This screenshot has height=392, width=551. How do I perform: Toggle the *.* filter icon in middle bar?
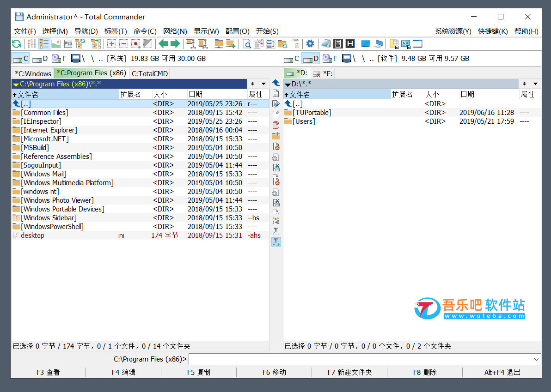(x=276, y=242)
